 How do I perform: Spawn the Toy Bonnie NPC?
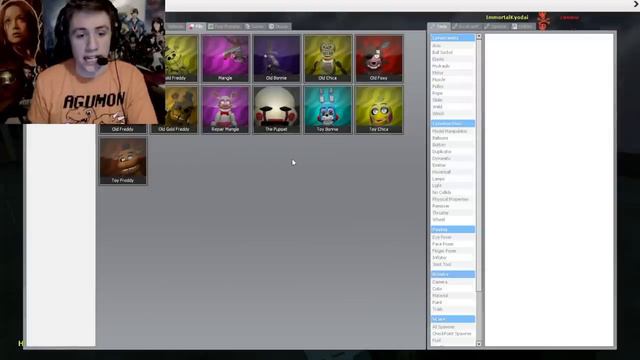point(328,110)
